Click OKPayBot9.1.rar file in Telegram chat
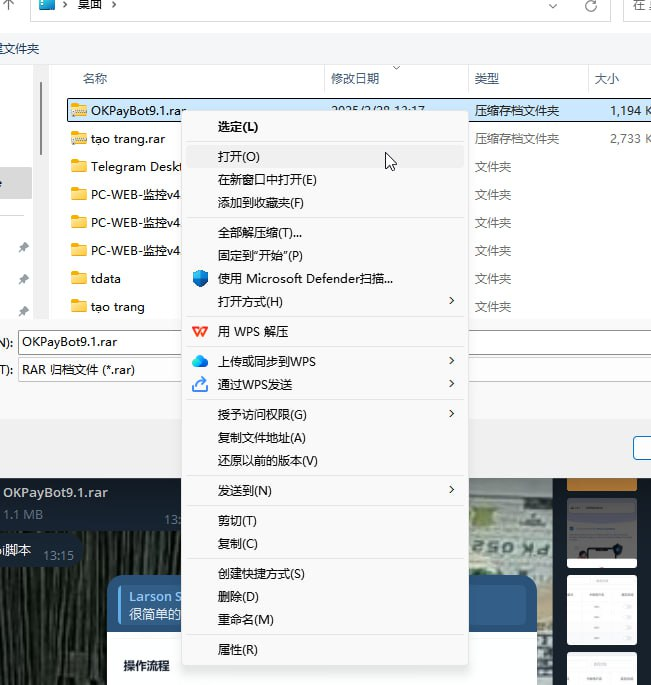This screenshot has height=685, width=651. tap(55, 492)
